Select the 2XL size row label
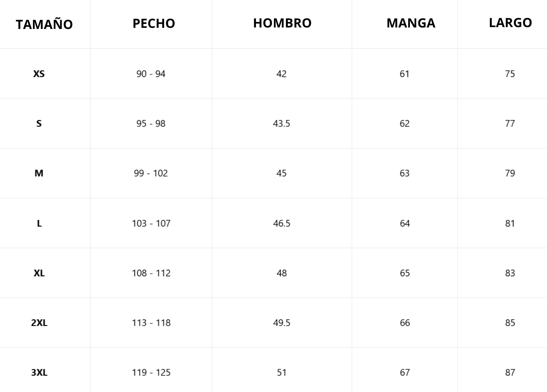The height and width of the screenshot is (392, 547). tap(39, 323)
